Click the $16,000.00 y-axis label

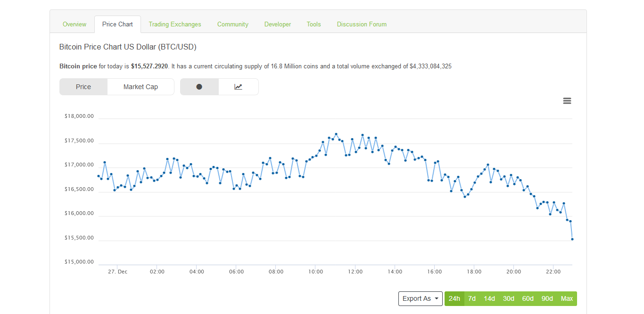click(79, 213)
